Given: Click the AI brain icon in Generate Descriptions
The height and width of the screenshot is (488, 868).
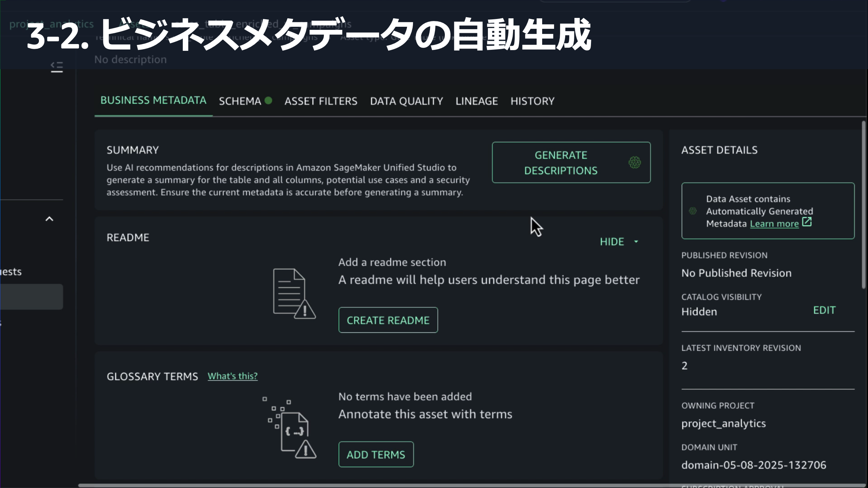Looking at the screenshot, I should pyautogui.click(x=634, y=162).
